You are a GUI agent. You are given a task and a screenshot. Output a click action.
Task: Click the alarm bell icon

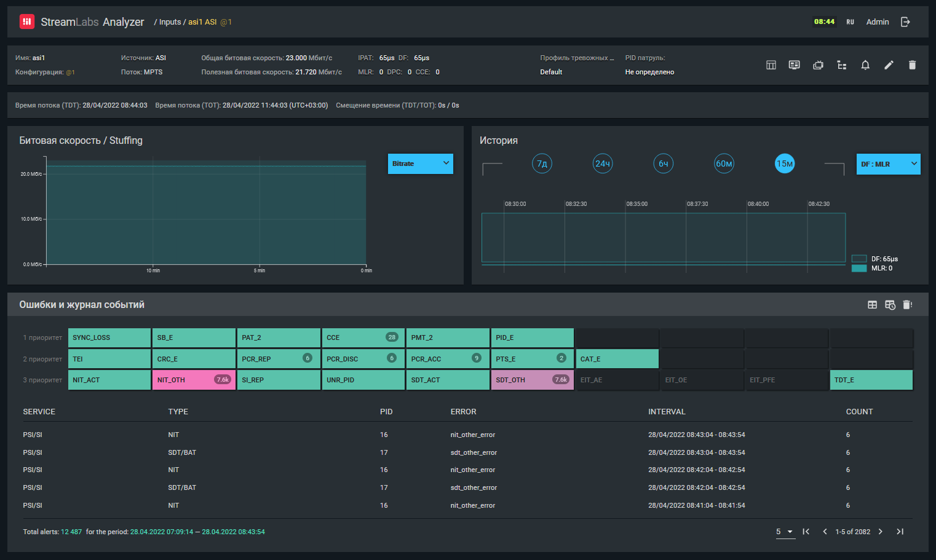tap(865, 65)
